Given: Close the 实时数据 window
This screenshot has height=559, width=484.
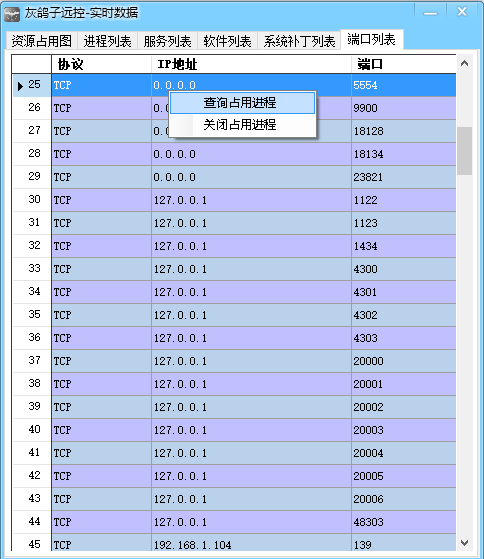Looking at the screenshot, I should pyautogui.click(x=462, y=12).
